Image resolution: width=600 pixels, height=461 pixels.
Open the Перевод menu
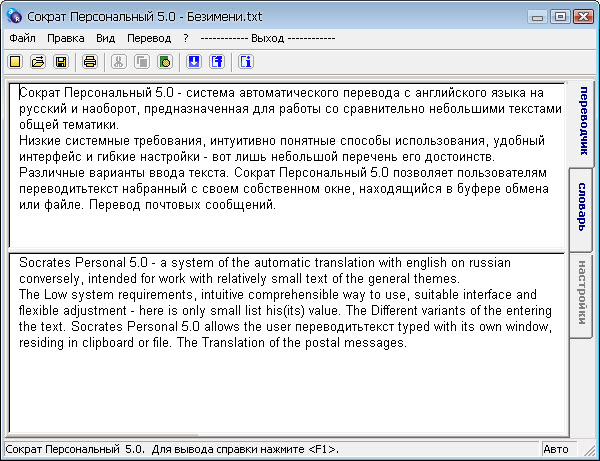[149, 38]
